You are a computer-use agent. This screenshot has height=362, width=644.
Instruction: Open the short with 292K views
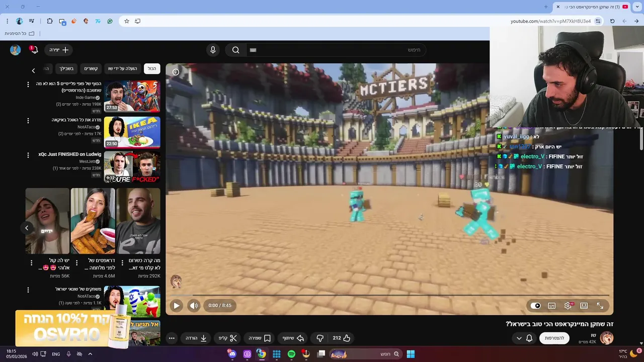(x=138, y=221)
